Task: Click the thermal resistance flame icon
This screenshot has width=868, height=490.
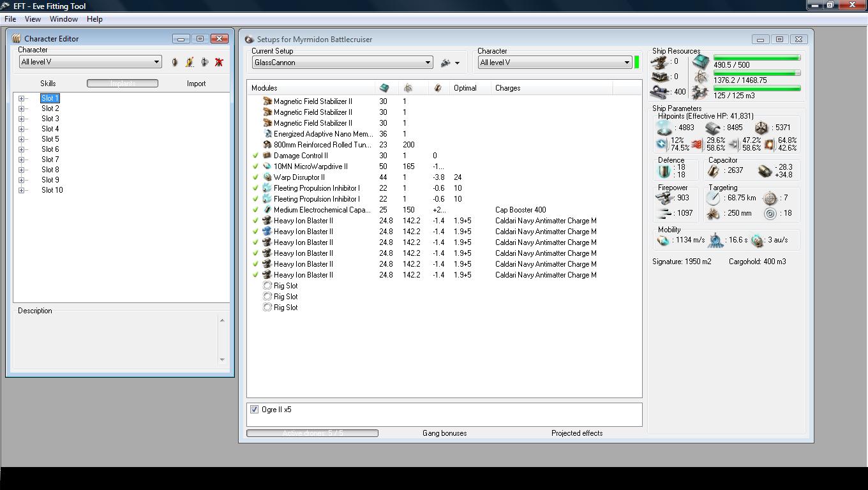Action: coord(697,144)
